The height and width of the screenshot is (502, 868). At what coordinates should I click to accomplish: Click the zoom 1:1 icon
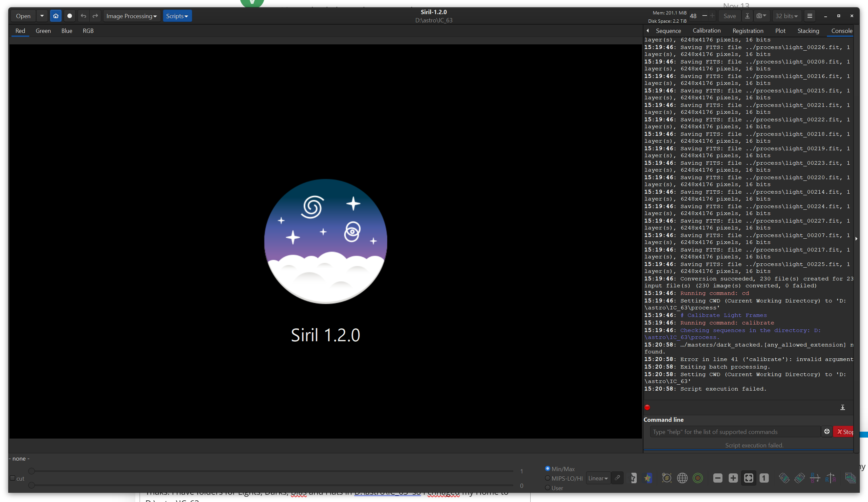764,478
